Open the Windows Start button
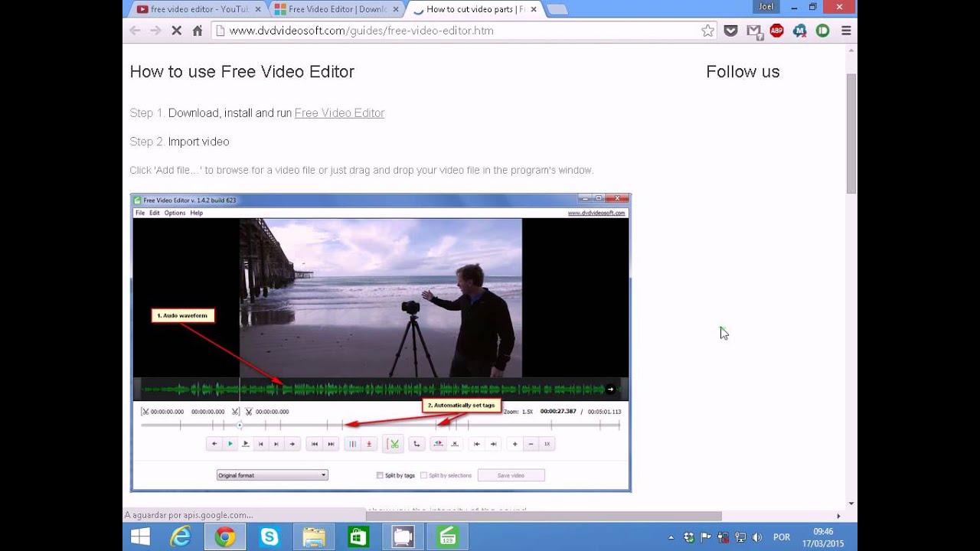Image resolution: width=980 pixels, height=551 pixels. (x=140, y=537)
